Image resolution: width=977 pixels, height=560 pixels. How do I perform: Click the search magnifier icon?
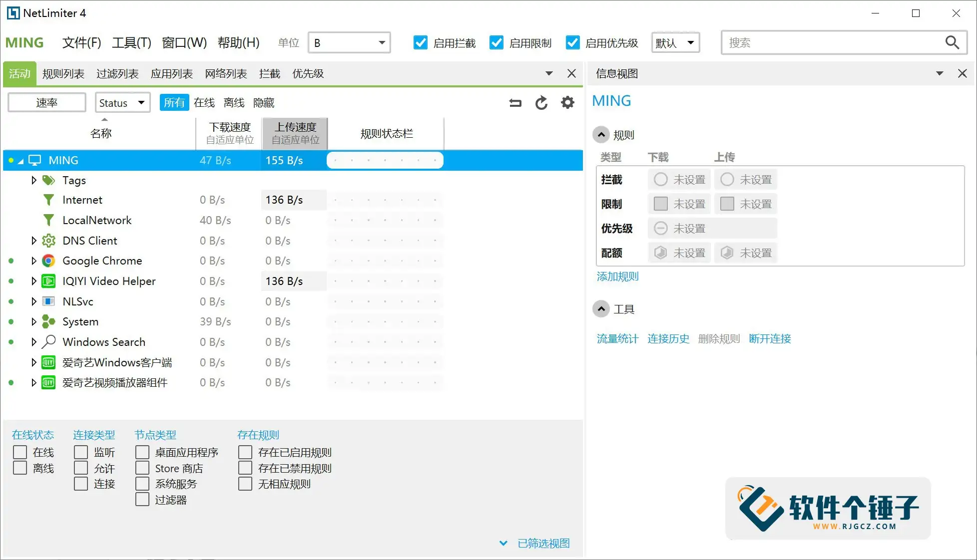(952, 42)
